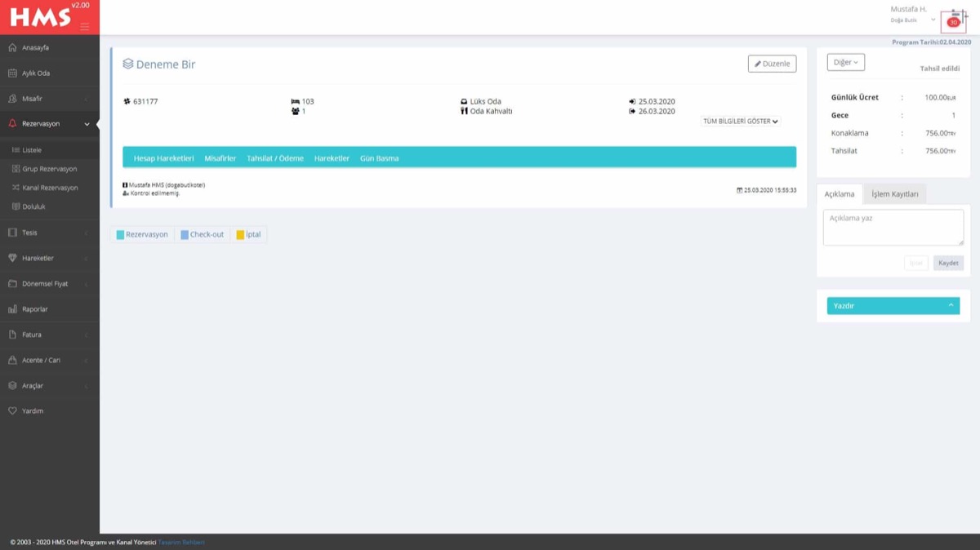Go to Anasayfa home icon
The height and width of the screenshot is (550, 980).
[x=12, y=47]
